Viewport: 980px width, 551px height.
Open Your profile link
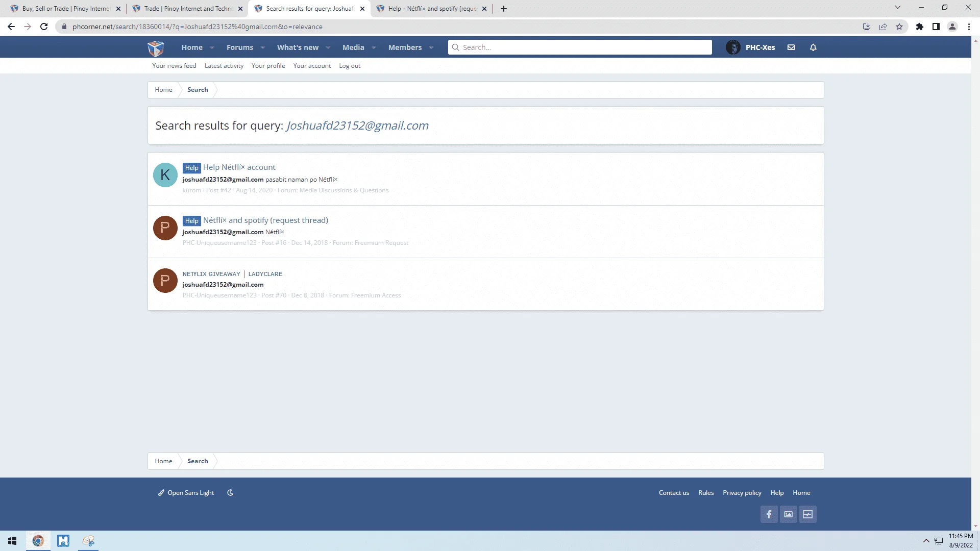[x=268, y=66]
